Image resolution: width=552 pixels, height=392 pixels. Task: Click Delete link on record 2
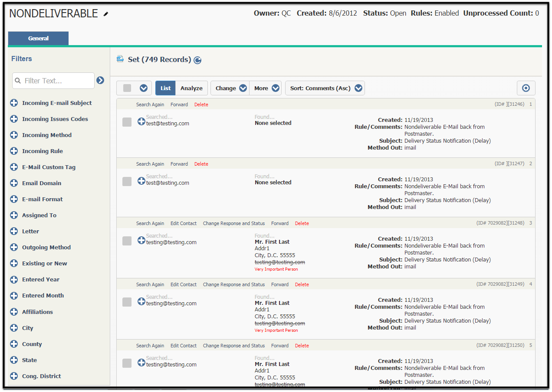pyautogui.click(x=201, y=164)
